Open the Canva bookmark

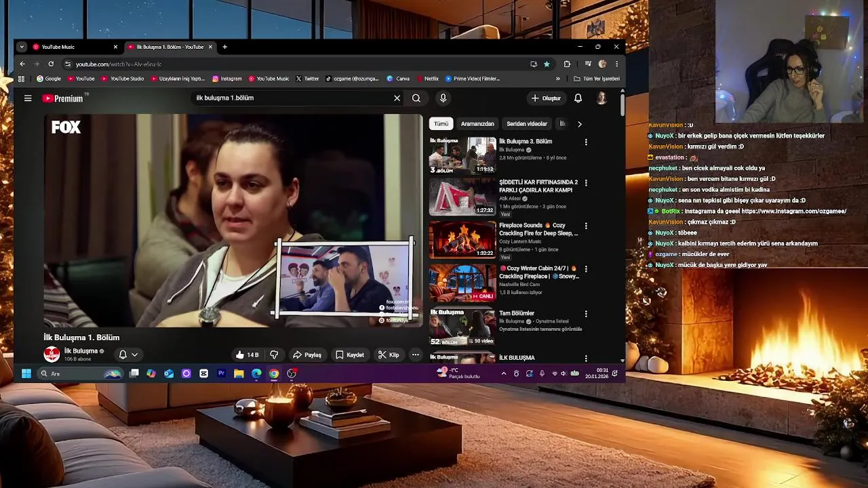[399, 79]
